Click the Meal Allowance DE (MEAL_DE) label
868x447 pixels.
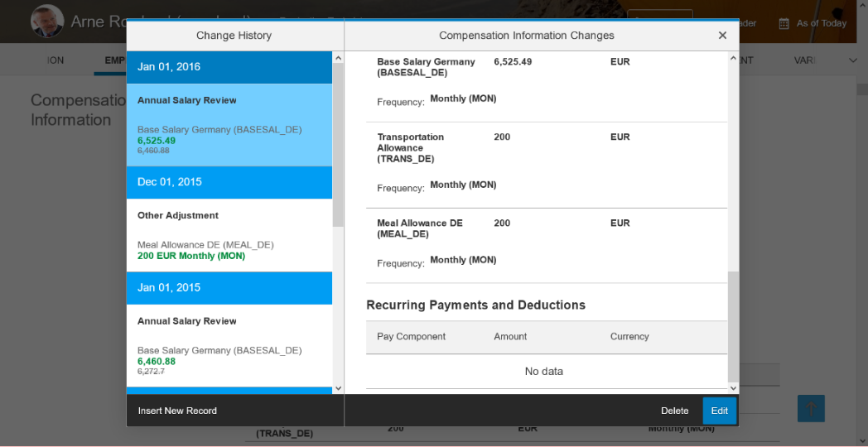pyautogui.click(x=420, y=228)
